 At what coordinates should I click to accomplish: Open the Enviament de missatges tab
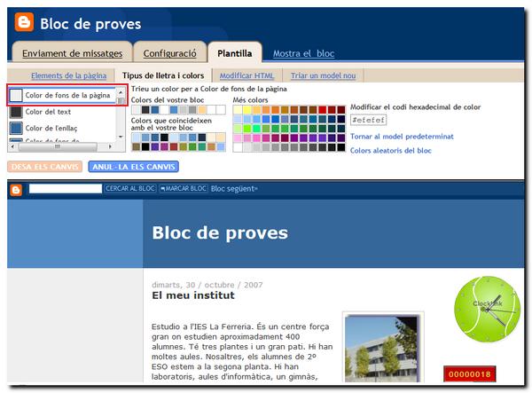(72, 53)
